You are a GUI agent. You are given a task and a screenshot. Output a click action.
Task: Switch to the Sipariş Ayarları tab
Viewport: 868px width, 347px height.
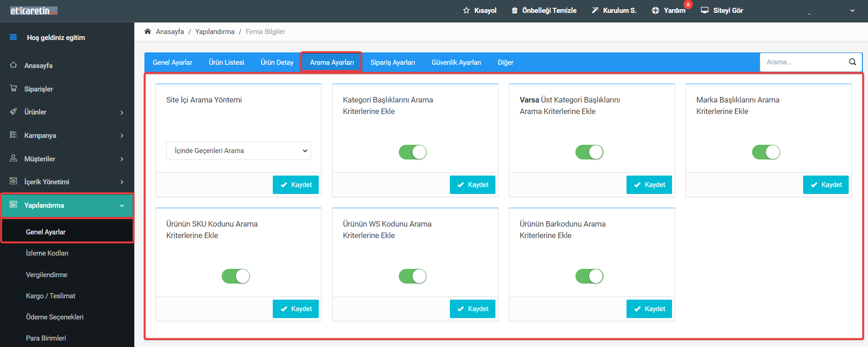(393, 62)
